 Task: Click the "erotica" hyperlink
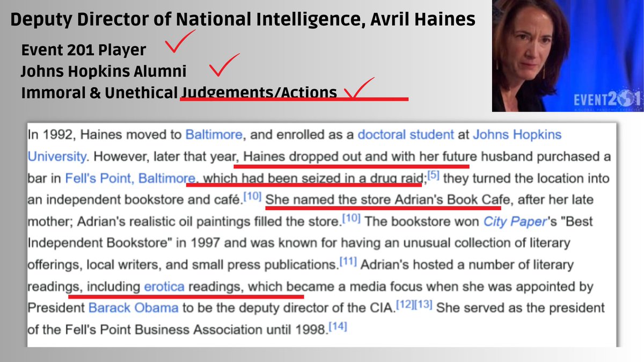(x=164, y=287)
